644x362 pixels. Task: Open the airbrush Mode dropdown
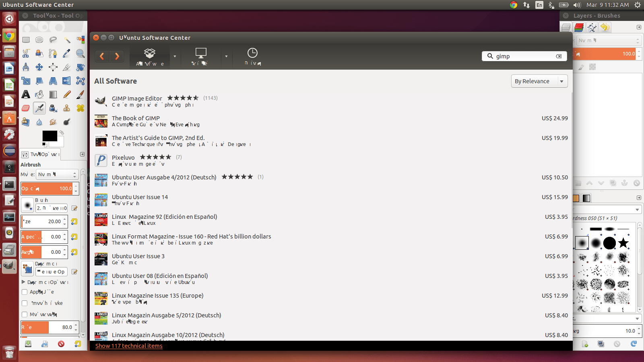click(57, 175)
